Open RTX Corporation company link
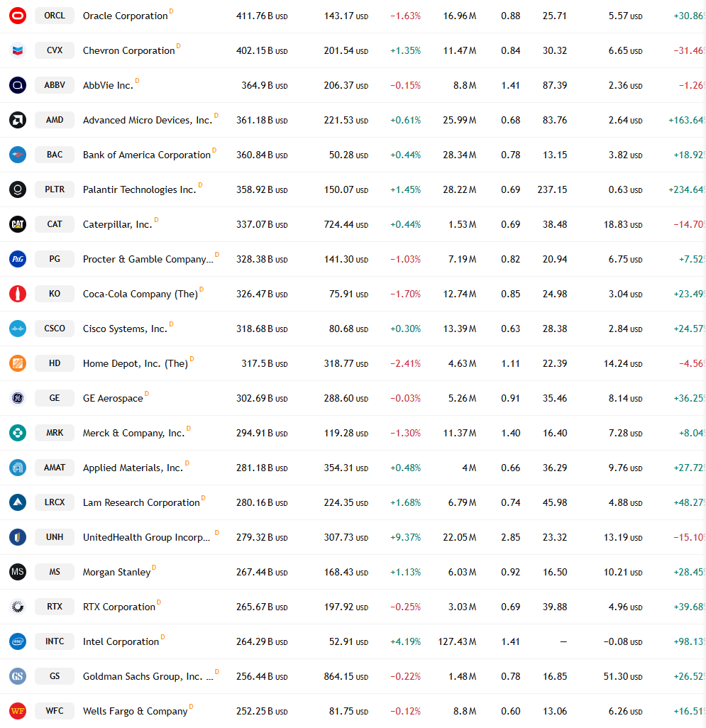This screenshot has height=728, width=706. pyautogui.click(x=119, y=607)
